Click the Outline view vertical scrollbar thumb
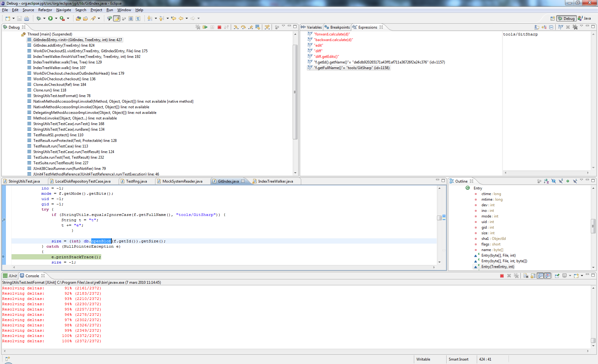This screenshot has width=598, height=364. click(x=593, y=226)
